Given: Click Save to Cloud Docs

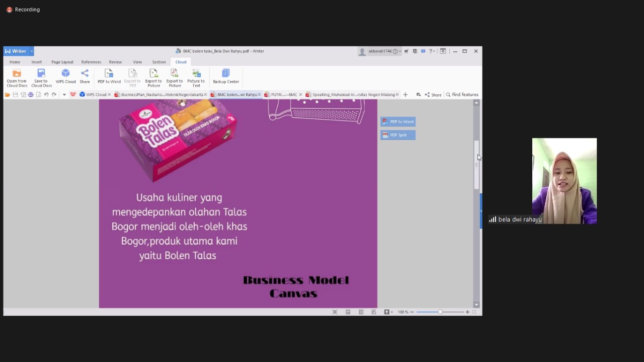Looking at the screenshot, I should tap(41, 78).
